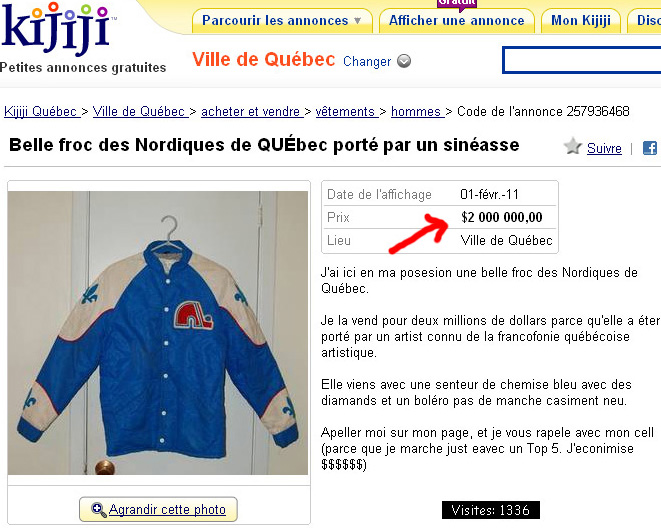Click the star icon beside Suivre
The width and height of the screenshot is (661, 528).
coord(572,146)
